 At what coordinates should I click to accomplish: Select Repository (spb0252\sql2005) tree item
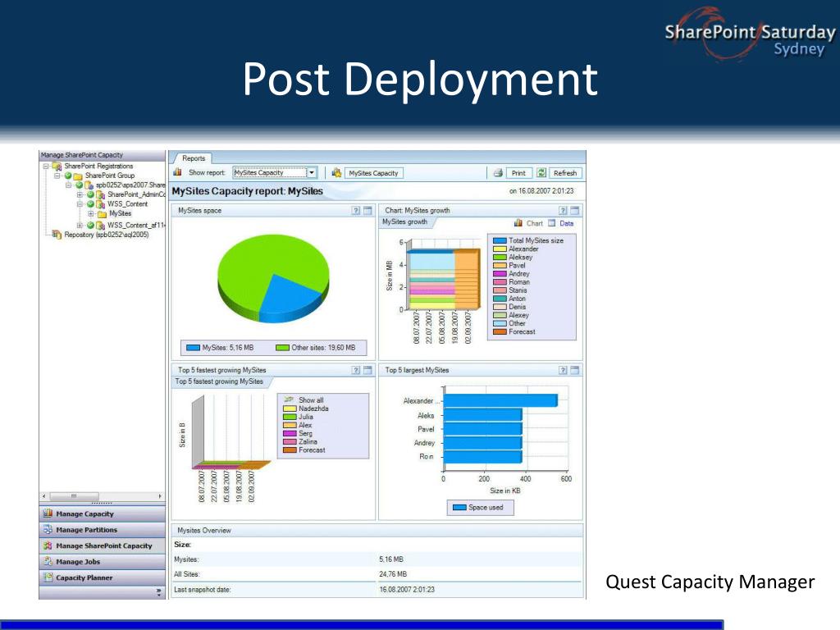(106, 235)
